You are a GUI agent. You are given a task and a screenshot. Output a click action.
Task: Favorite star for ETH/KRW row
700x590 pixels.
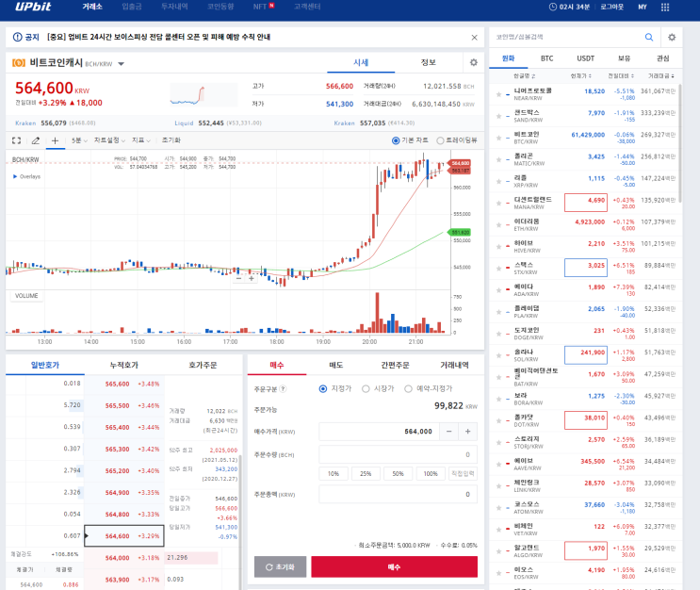[x=498, y=224]
